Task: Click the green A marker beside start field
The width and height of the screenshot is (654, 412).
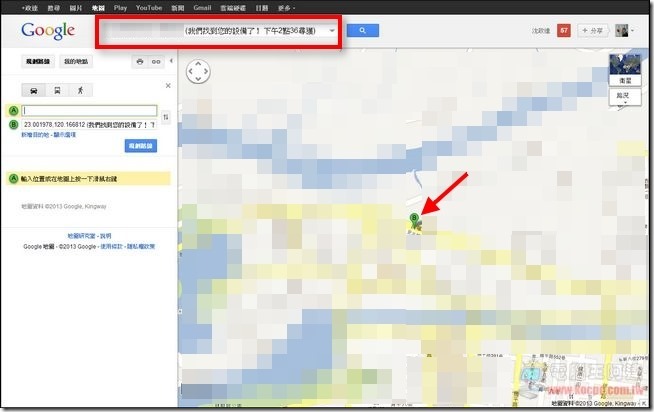Action: (x=14, y=111)
